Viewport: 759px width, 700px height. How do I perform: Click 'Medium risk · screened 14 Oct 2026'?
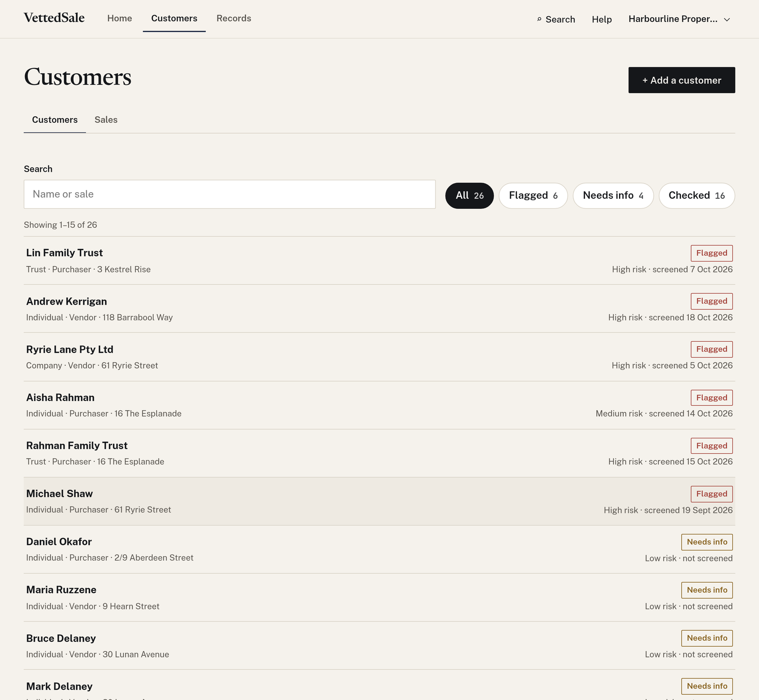pos(664,413)
